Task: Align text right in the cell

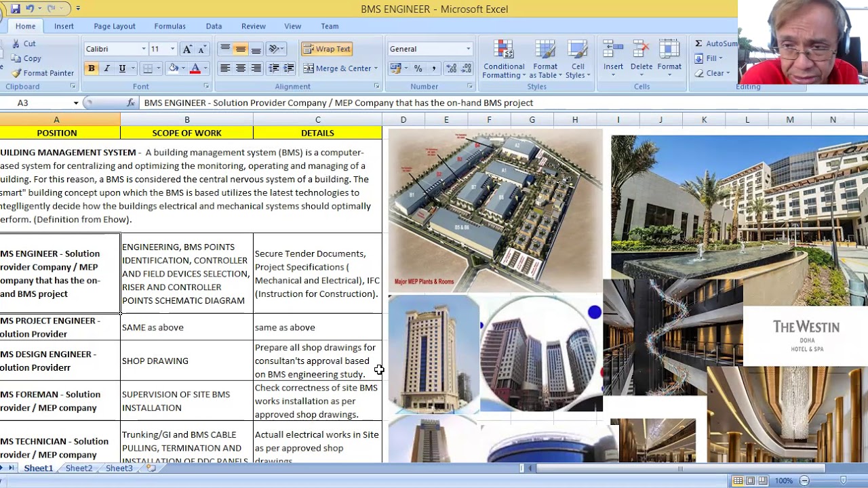Action: coord(256,68)
